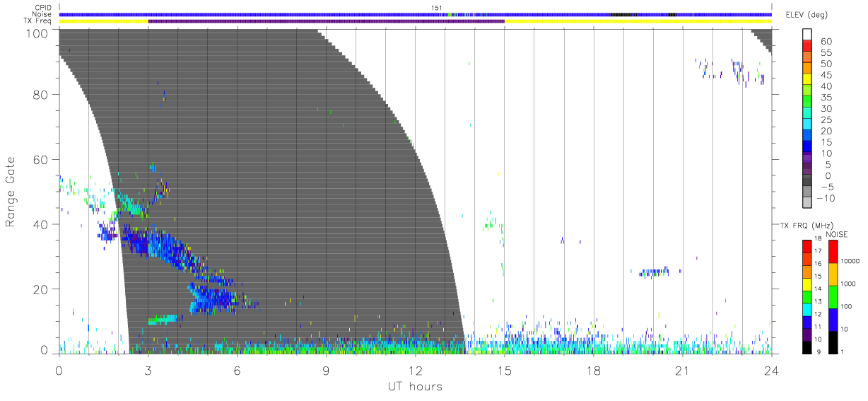Click the TX Freq row label
The width and height of the screenshot is (868, 401).
pyautogui.click(x=39, y=21)
